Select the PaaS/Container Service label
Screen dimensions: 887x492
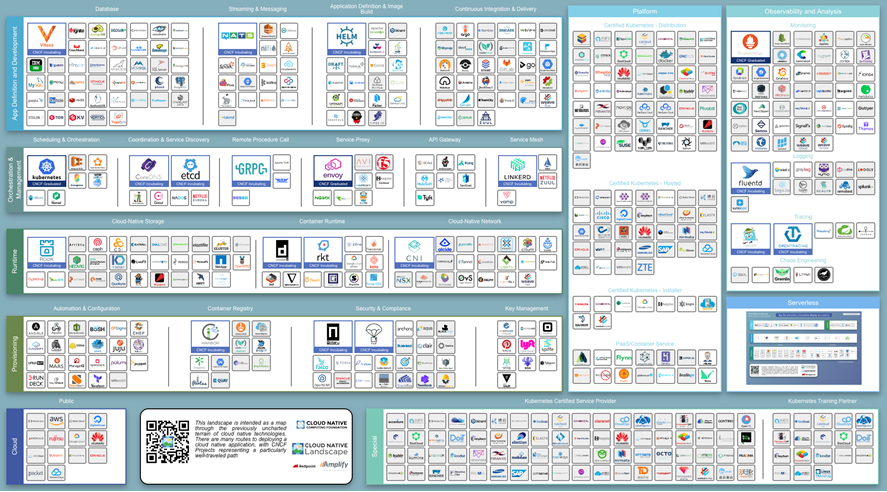(x=644, y=344)
